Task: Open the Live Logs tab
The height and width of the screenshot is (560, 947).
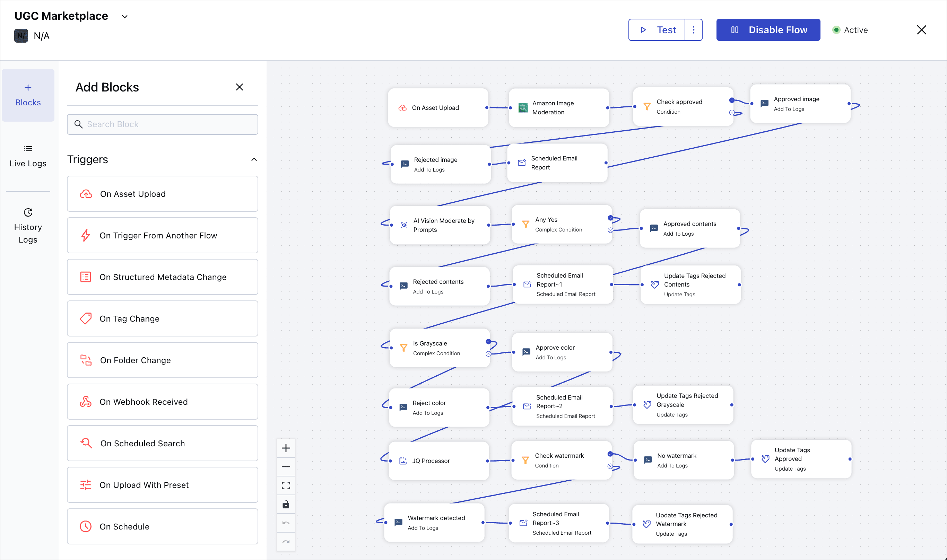Action: point(28,156)
